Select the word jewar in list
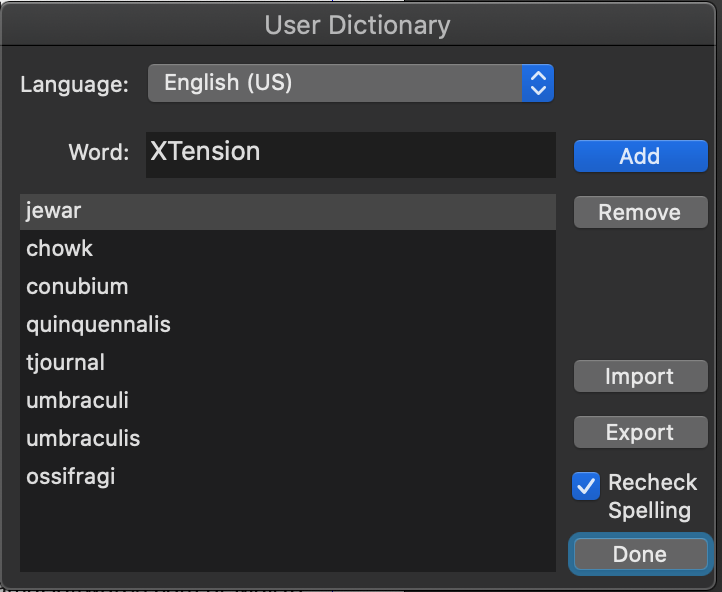 click(x=288, y=212)
